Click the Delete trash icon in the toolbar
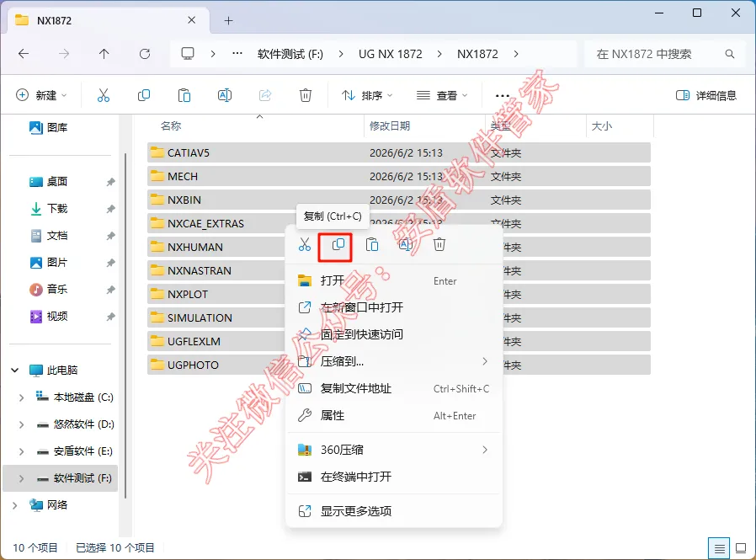The image size is (756, 560). pos(306,95)
